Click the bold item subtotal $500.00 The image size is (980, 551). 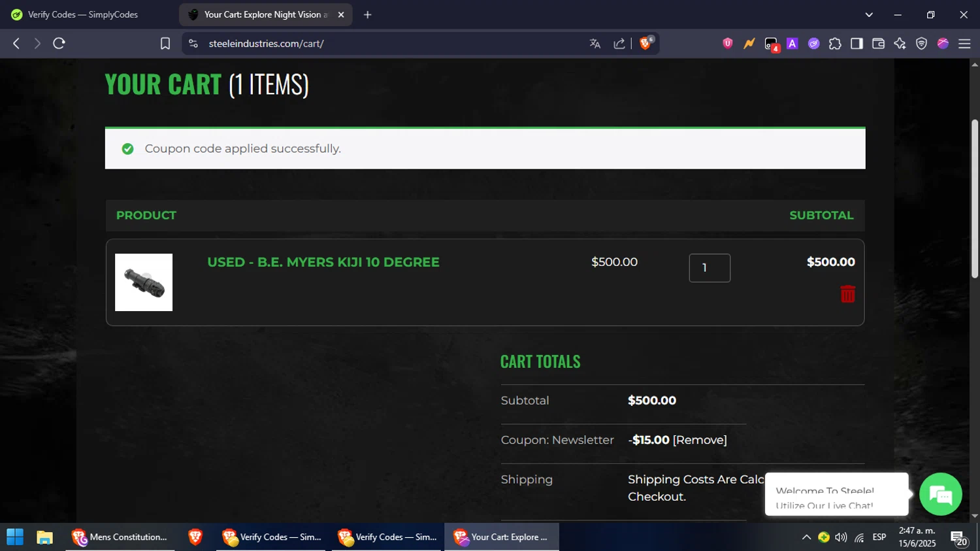point(830,262)
